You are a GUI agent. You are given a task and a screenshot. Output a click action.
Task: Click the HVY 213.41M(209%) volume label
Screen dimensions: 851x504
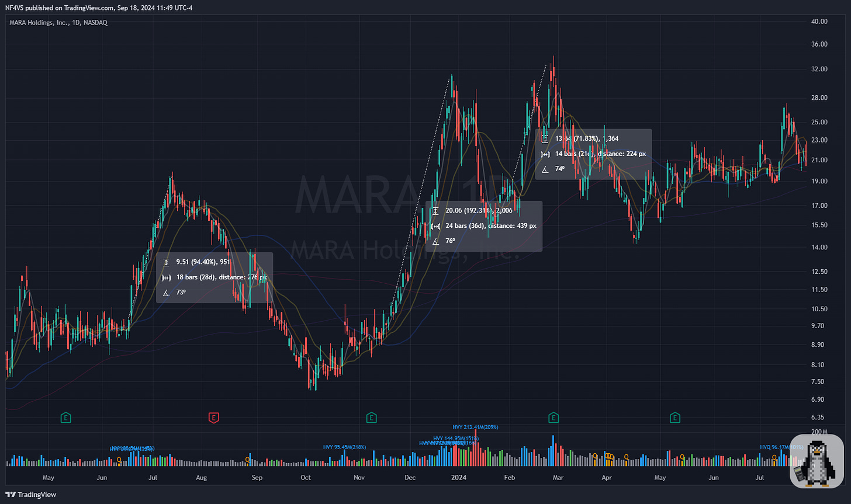(475, 427)
